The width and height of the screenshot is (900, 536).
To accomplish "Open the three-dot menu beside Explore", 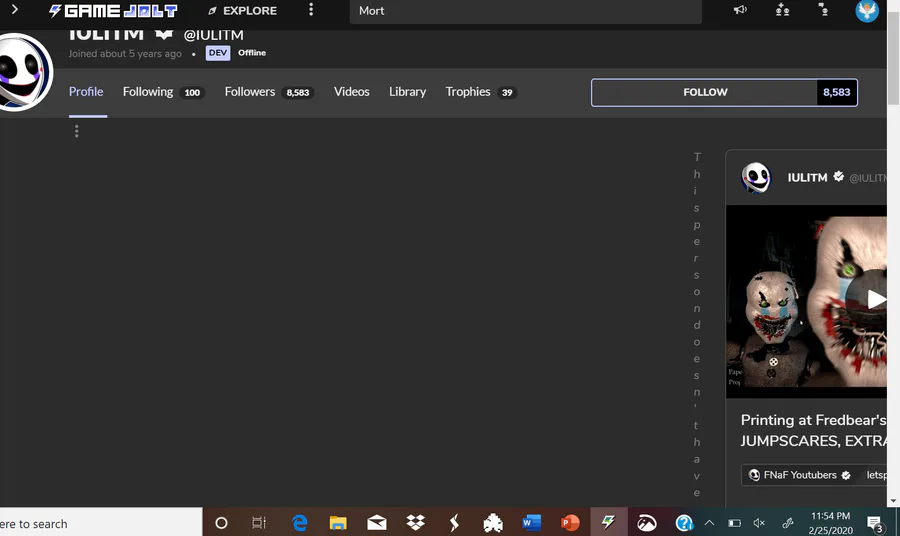I will [x=311, y=10].
